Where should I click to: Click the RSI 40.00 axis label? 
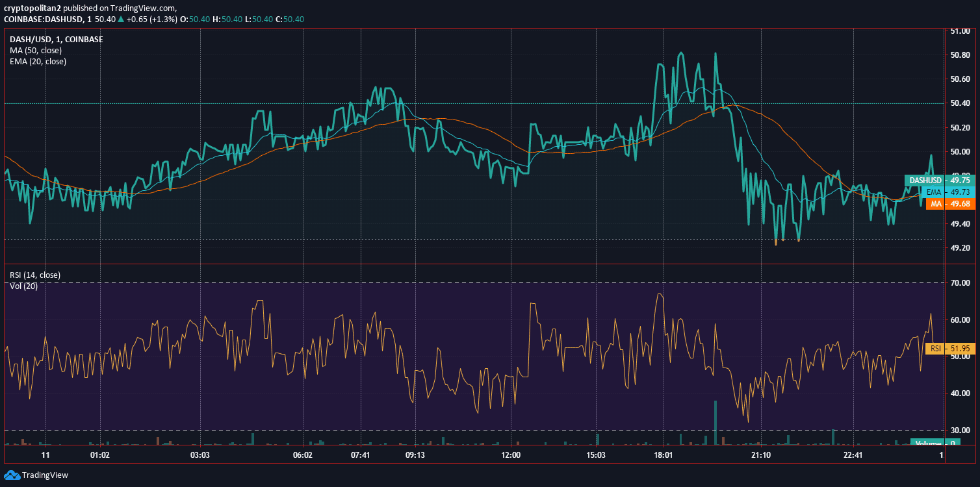[x=961, y=393]
